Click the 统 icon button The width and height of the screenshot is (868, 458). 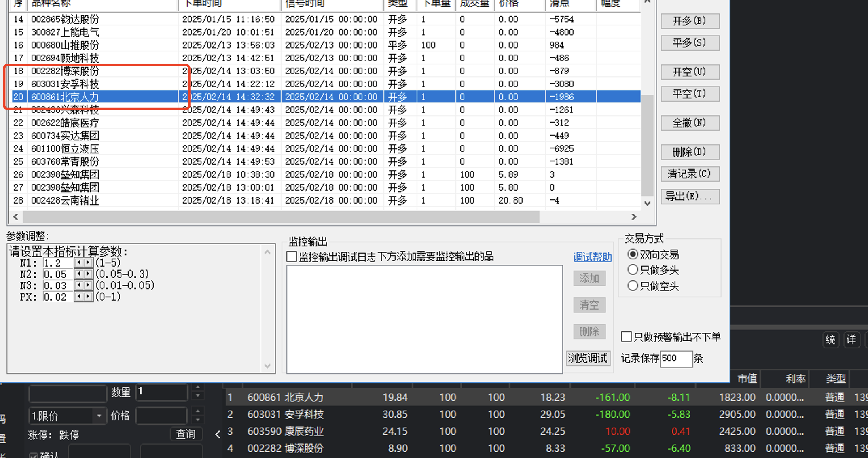pyautogui.click(x=830, y=340)
